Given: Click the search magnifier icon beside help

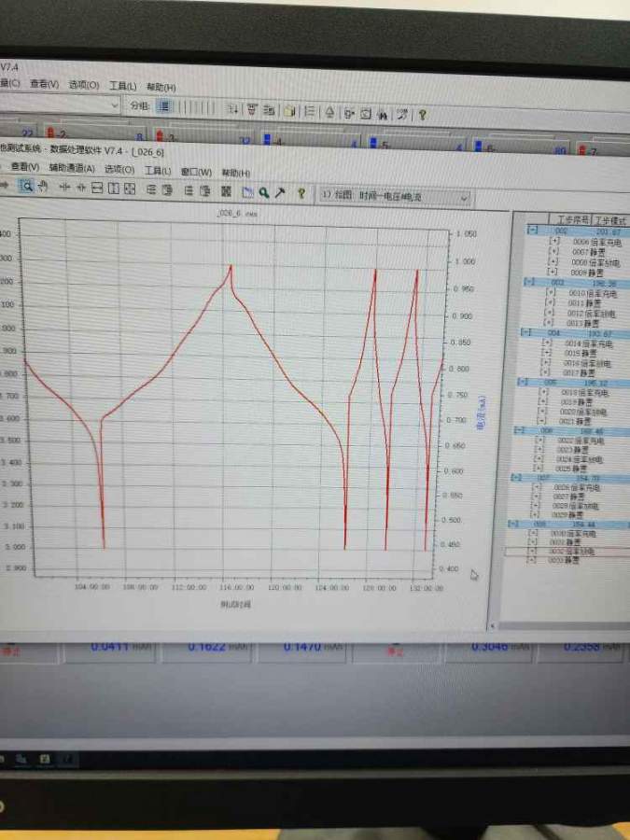Looking at the screenshot, I should click(x=264, y=192).
